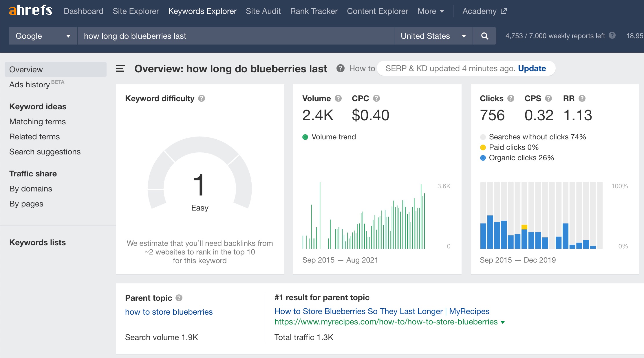644x358 pixels.
Task: Click the ahrefs logo
Action: coord(31,10)
